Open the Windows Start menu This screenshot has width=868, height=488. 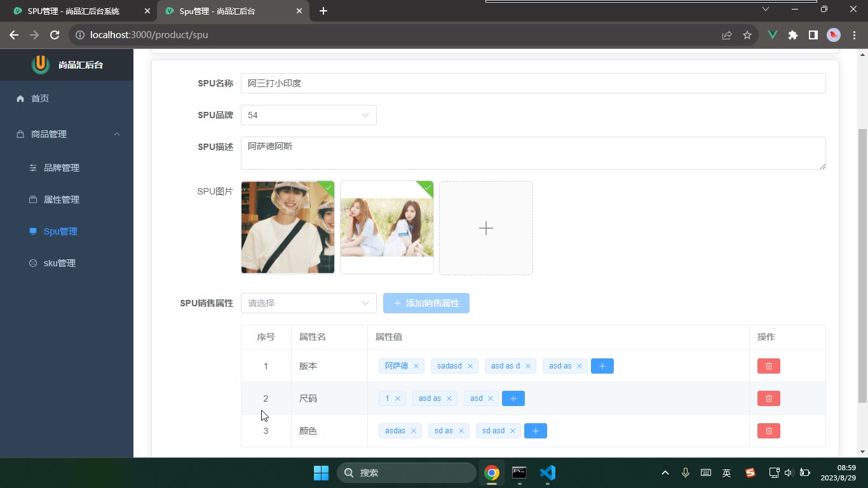click(x=322, y=473)
